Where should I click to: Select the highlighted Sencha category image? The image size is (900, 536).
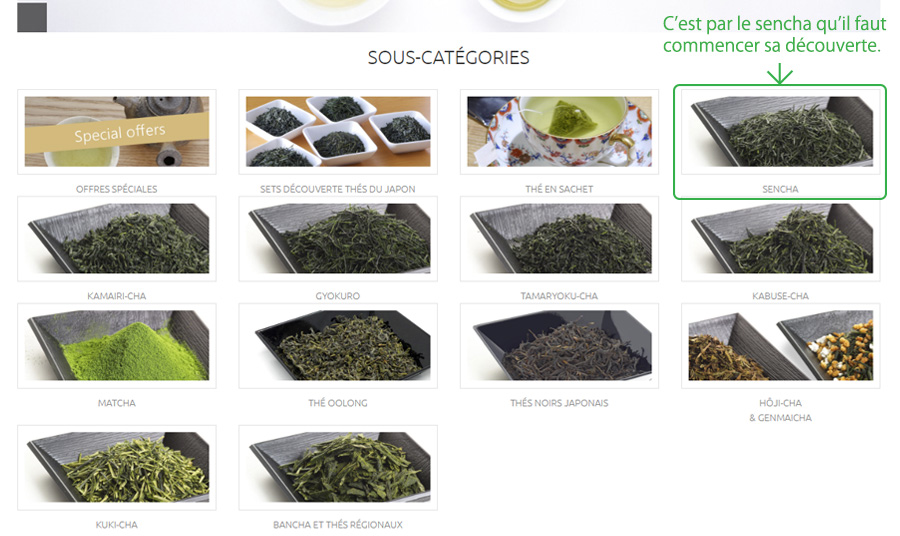click(781, 131)
